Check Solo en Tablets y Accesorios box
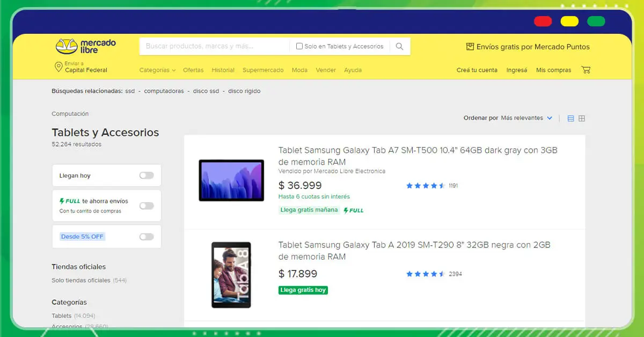The width and height of the screenshot is (644, 337). (299, 46)
